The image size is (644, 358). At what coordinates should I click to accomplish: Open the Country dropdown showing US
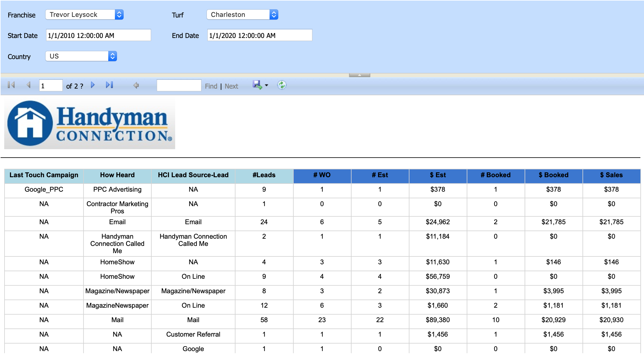81,56
